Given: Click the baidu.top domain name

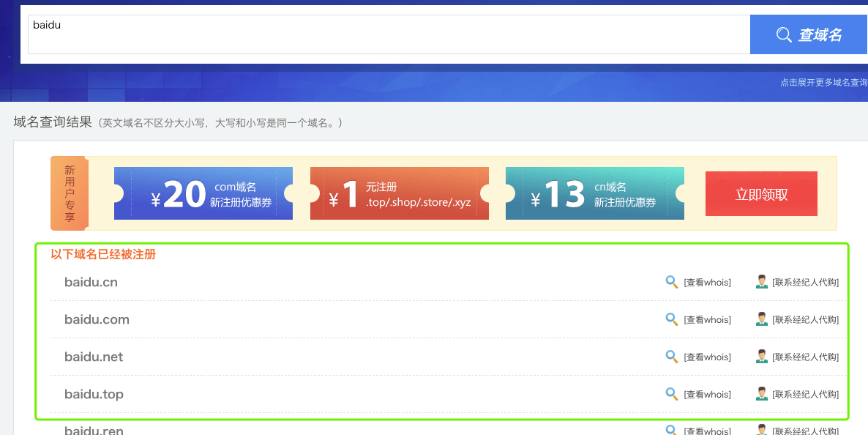Looking at the screenshot, I should (94, 394).
